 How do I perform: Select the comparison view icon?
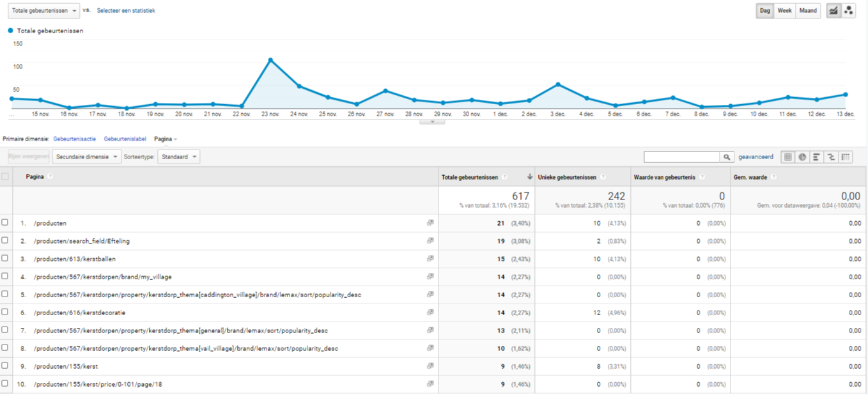coord(831,157)
